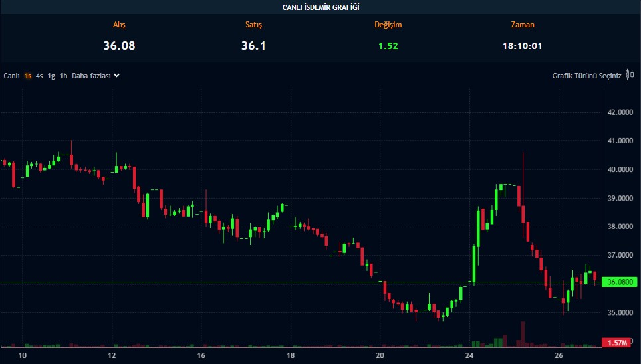
Task: Switch to the Canlı live view
Action: click(x=11, y=76)
